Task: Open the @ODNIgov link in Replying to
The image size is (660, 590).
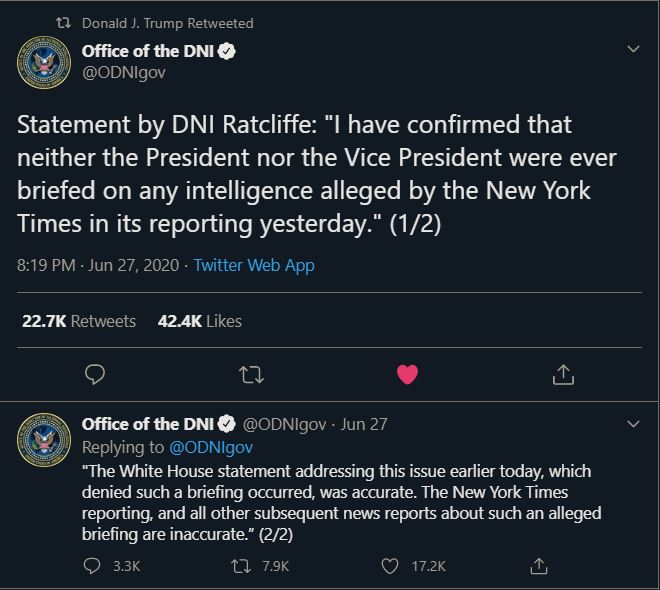Action: 211,447
